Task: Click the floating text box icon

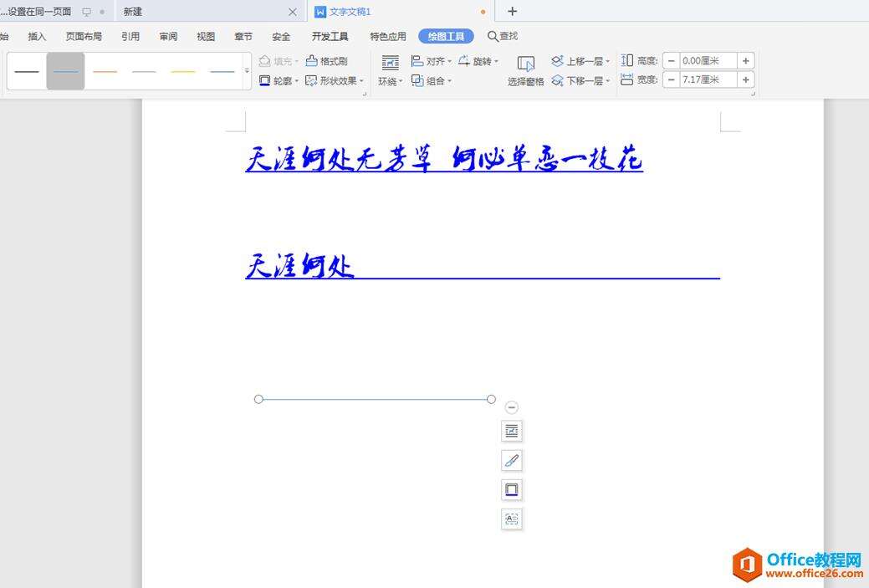Action: [512, 519]
